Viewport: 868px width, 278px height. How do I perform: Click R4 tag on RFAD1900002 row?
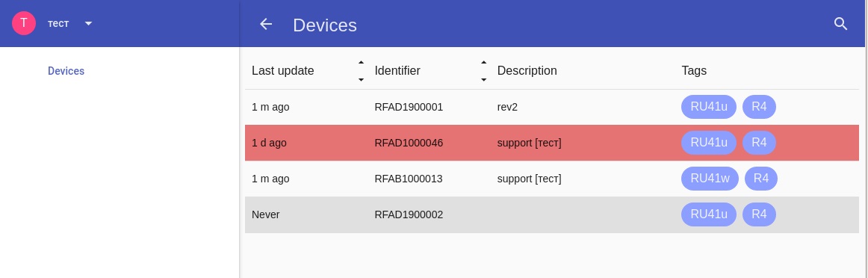759,215
